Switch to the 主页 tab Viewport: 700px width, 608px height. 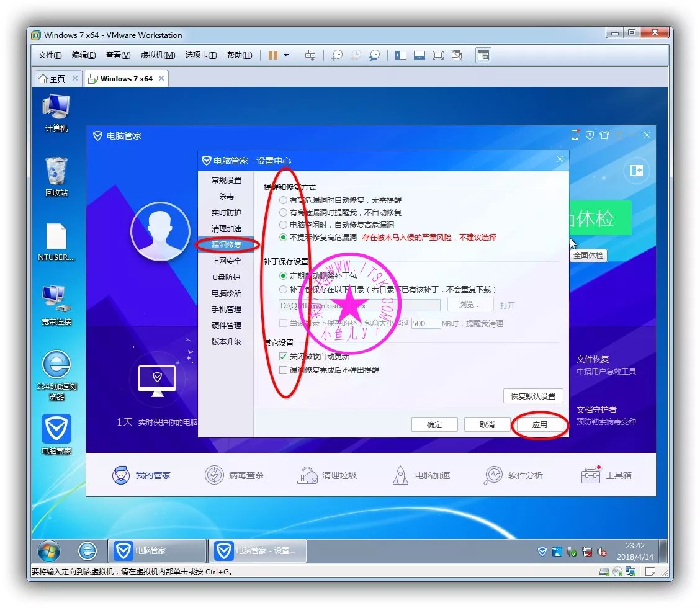(53, 78)
